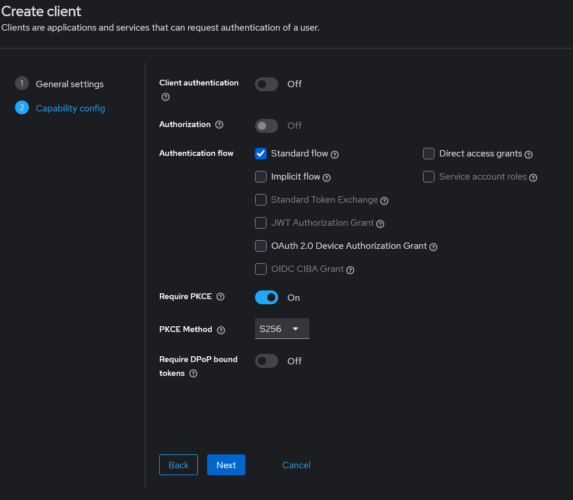Click the clients description subtitle text
573x500 pixels.
(160, 28)
